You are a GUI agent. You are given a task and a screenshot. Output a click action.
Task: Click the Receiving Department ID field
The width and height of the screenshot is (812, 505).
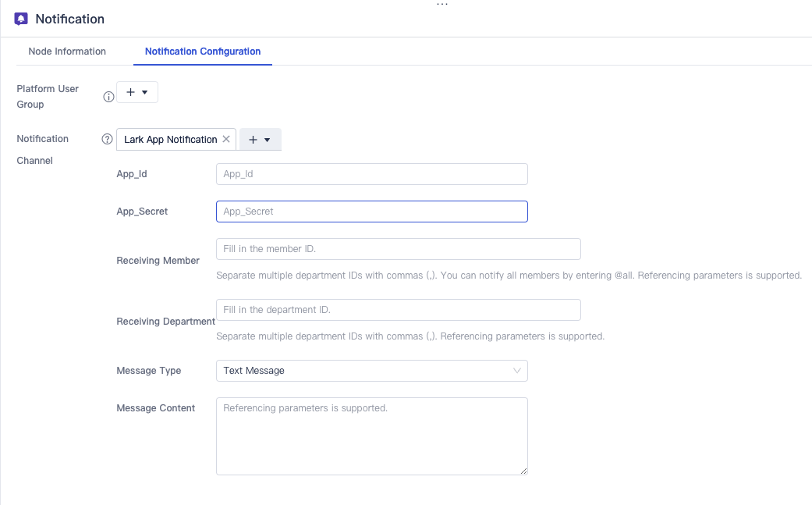click(398, 310)
